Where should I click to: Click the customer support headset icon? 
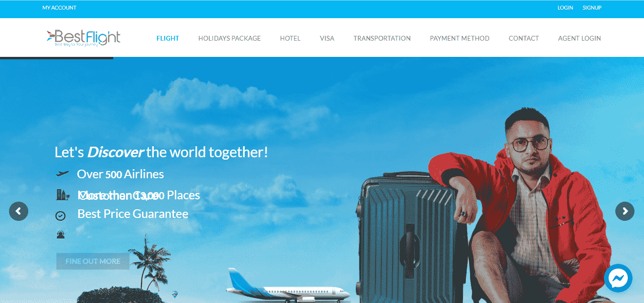[x=61, y=235]
